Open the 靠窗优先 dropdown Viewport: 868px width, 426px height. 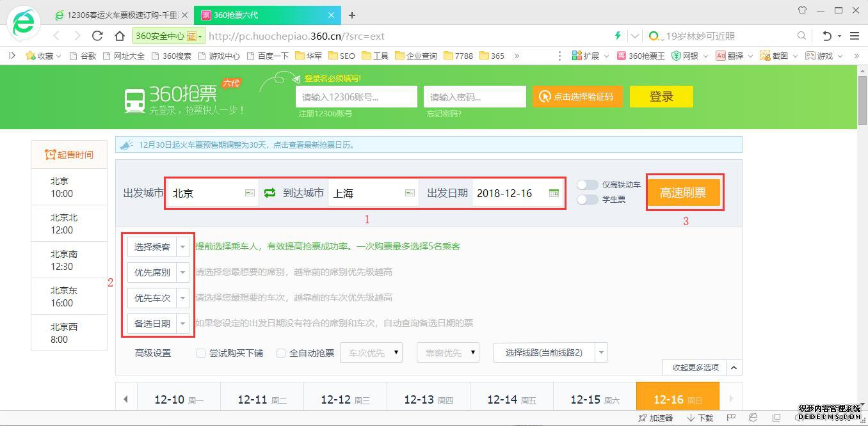click(x=448, y=352)
